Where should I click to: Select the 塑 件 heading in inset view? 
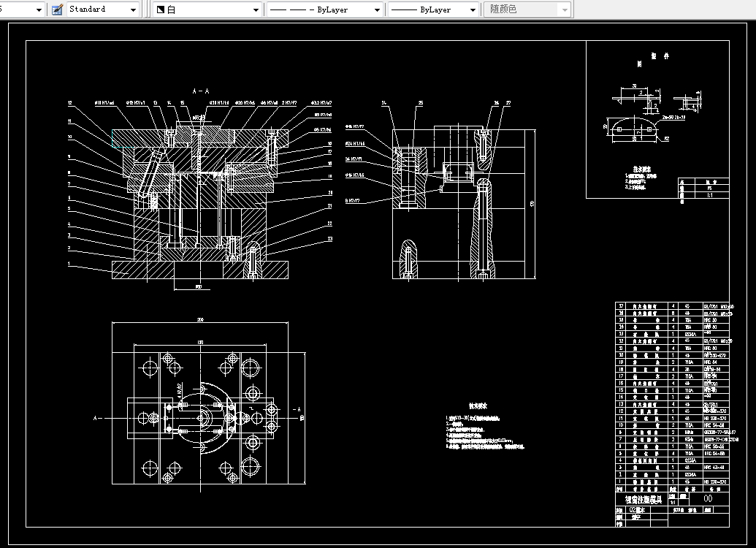[660, 56]
